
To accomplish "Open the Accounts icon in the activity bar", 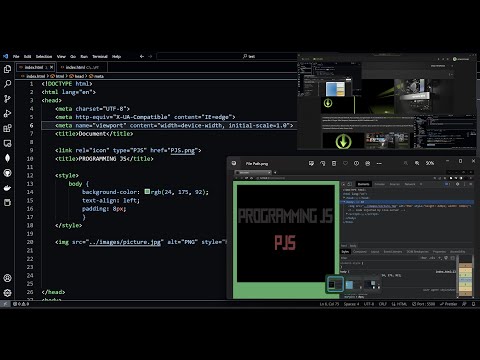I will [x=7, y=278].
